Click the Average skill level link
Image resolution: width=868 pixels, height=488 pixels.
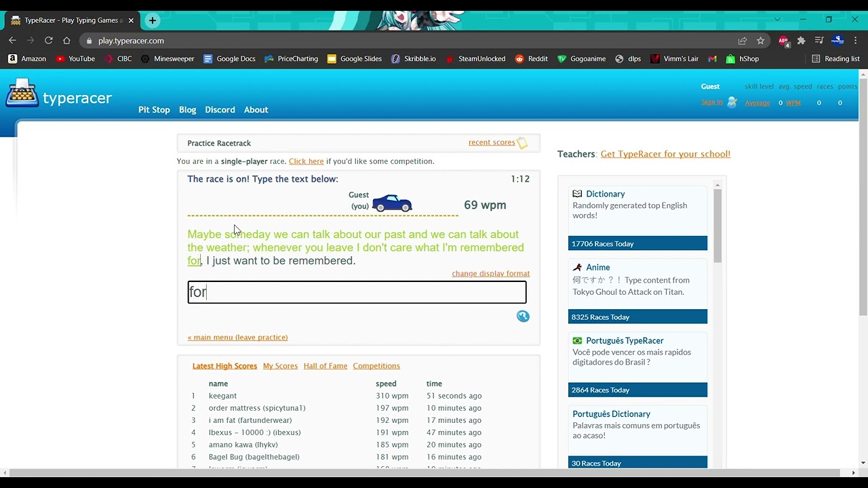click(757, 103)
